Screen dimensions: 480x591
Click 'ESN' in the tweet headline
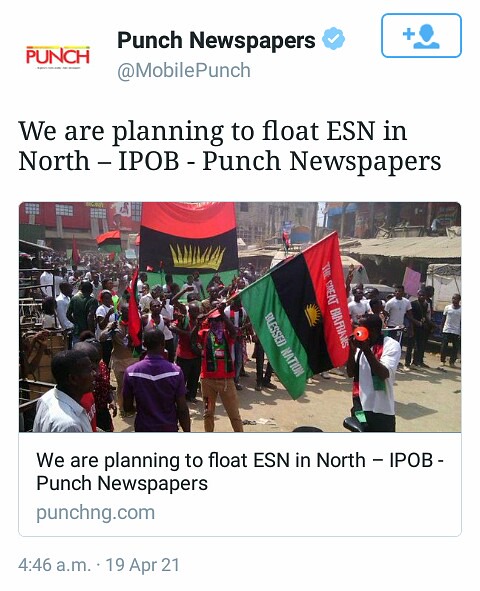(351, 131)
